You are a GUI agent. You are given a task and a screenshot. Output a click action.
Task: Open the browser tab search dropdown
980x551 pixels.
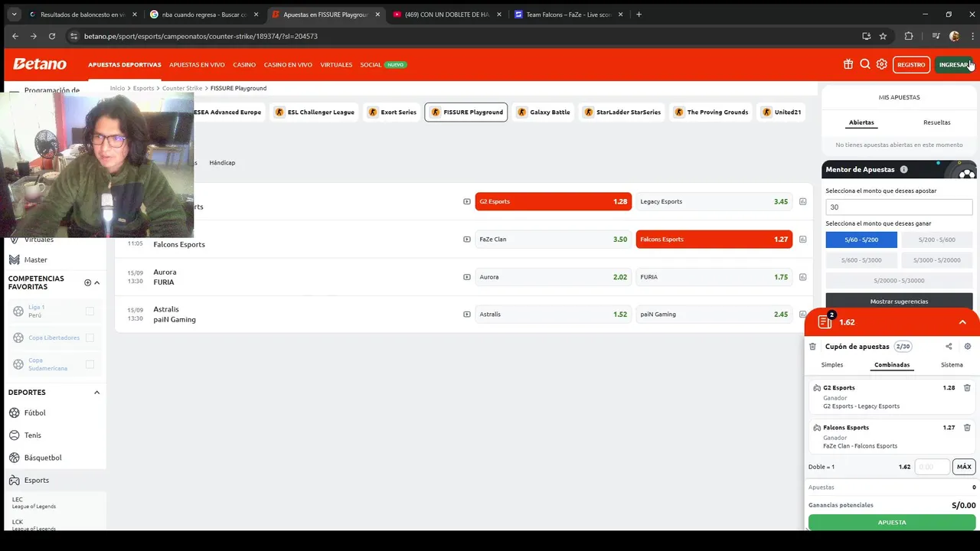tap(14, 14)
